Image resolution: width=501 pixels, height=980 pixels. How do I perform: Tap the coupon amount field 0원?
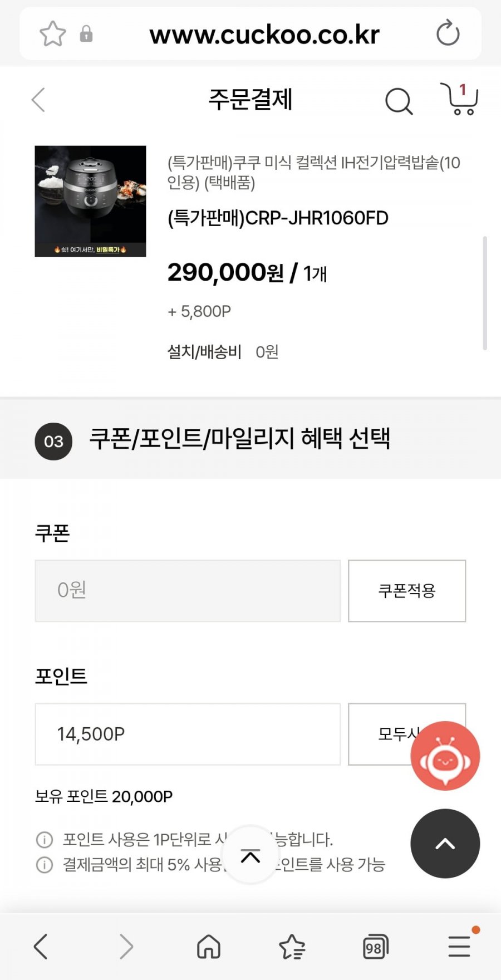coord(188,591)
